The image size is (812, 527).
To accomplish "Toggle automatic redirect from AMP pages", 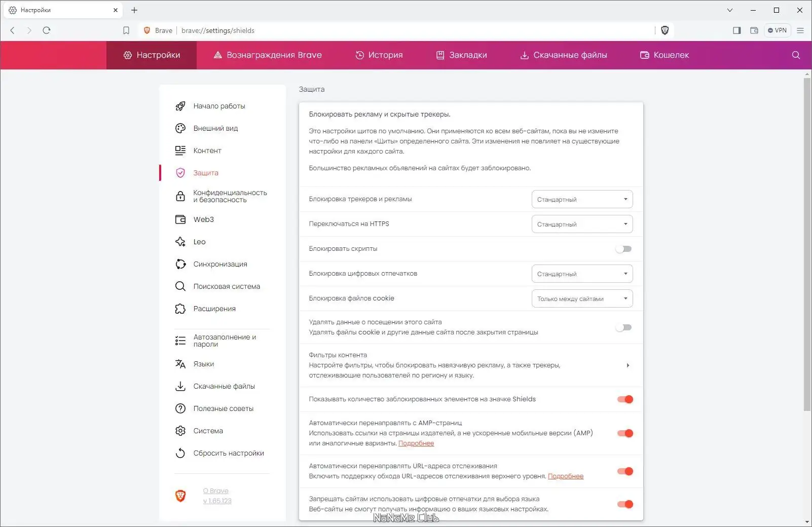I will tap(625, 433).
